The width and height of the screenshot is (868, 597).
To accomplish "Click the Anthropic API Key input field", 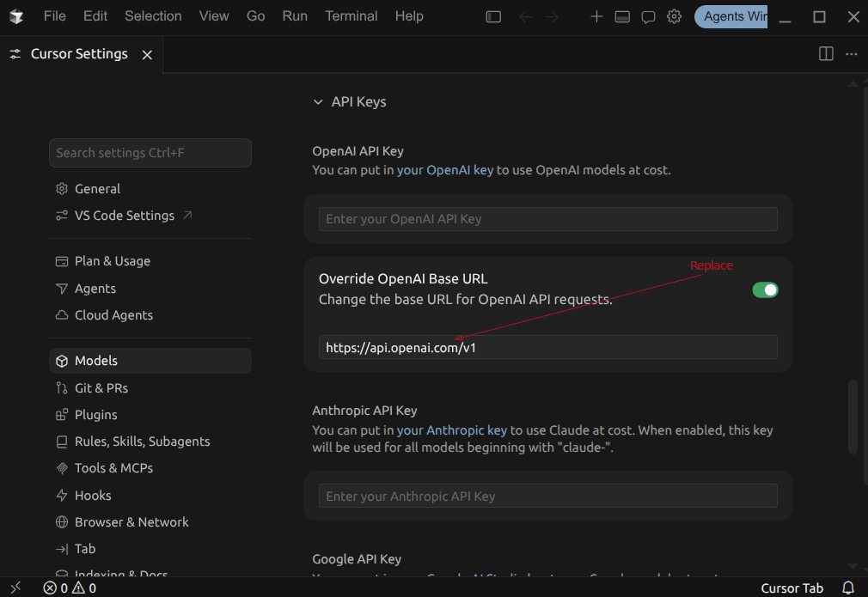I will point(547,496).
